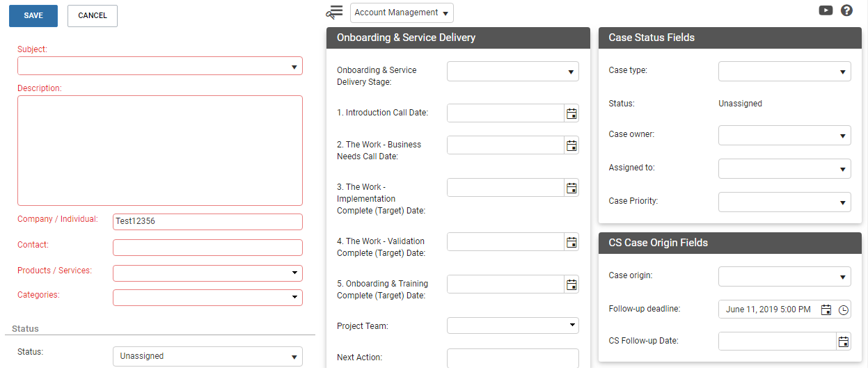868x370 pixels.
Task: Open the layout menu hamburger icon
Action: (336, 12)
